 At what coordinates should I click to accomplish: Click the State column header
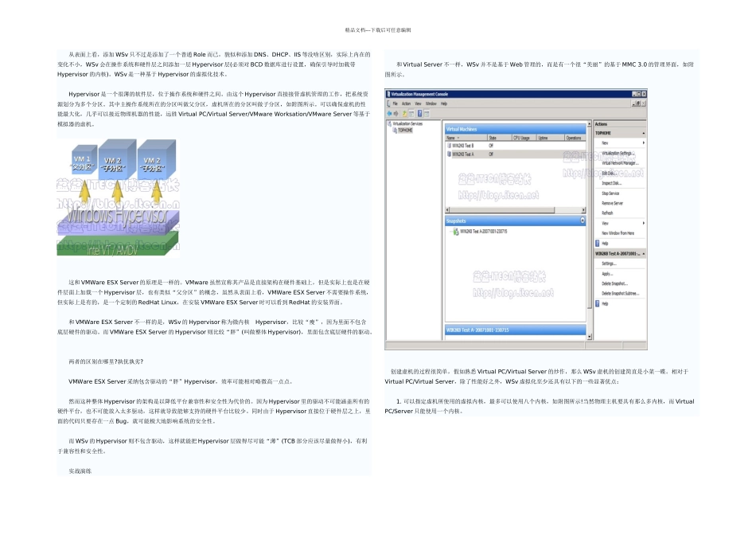click(x=500, y=138)
